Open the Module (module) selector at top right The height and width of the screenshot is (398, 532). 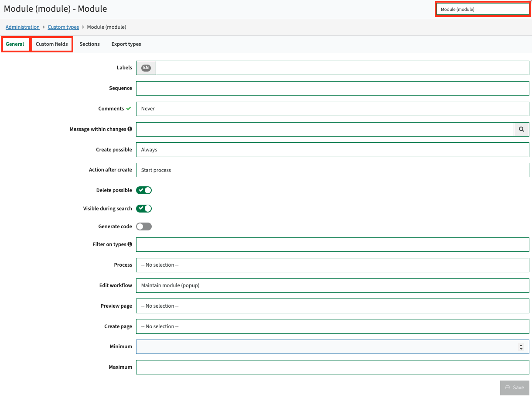pos(483,9)
